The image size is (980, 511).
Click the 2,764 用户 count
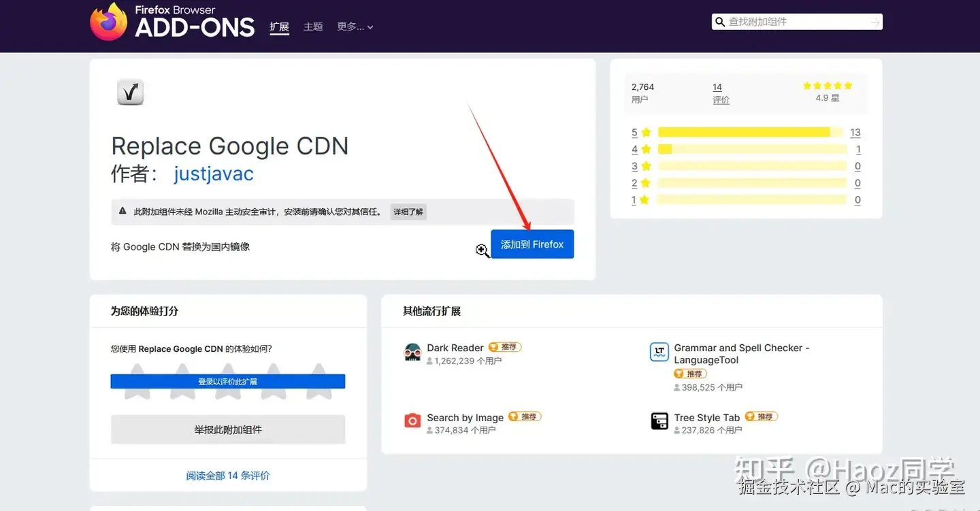[642, 93]
